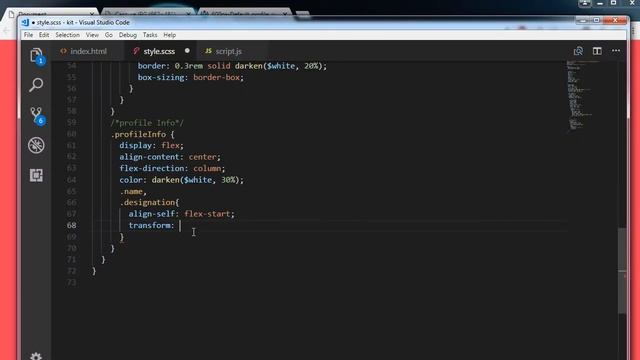Open the Source Control view
This screenshot has height=360, width=640.
(36, 116)
